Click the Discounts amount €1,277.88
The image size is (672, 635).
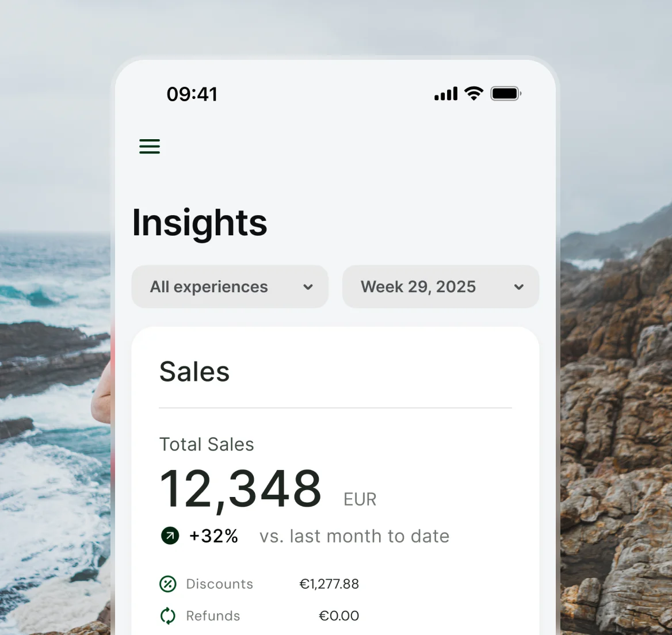(x=329, y=584)
